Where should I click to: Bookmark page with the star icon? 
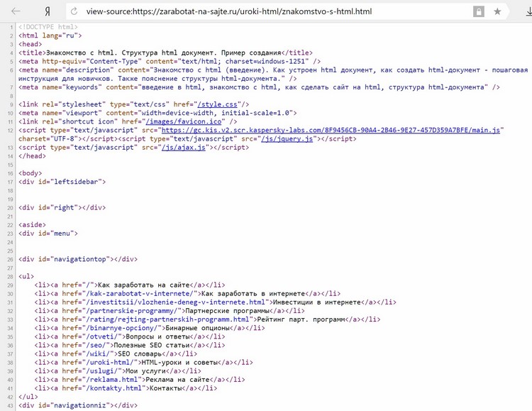[497, 11]
